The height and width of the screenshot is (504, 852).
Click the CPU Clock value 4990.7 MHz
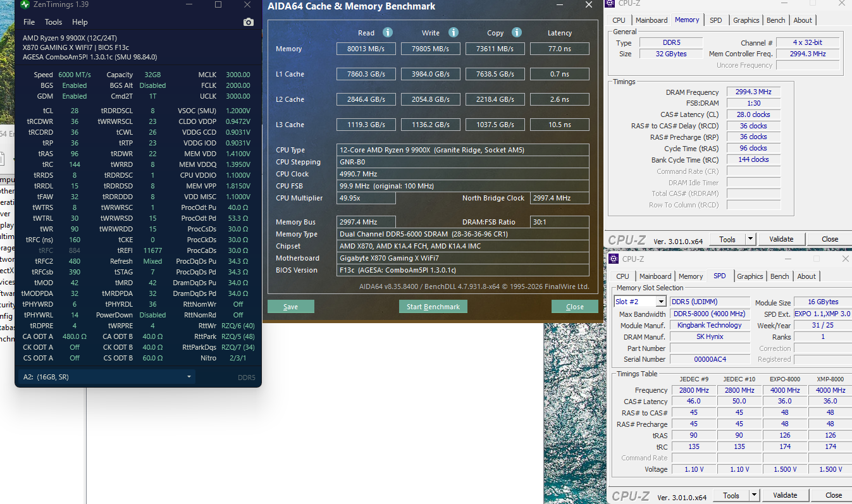click(x=463, y=174)
